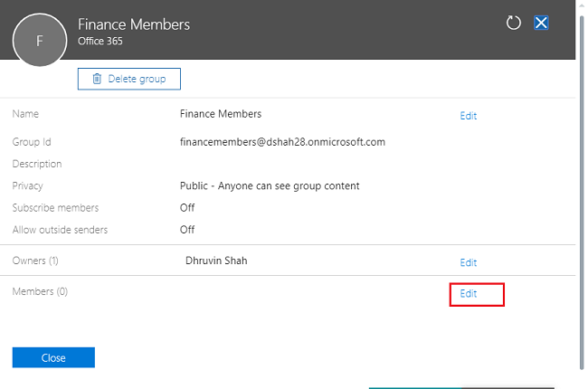Select owner Dhruvin Shah
Viewport: 588px width, 389px height.
click(215, 261)
